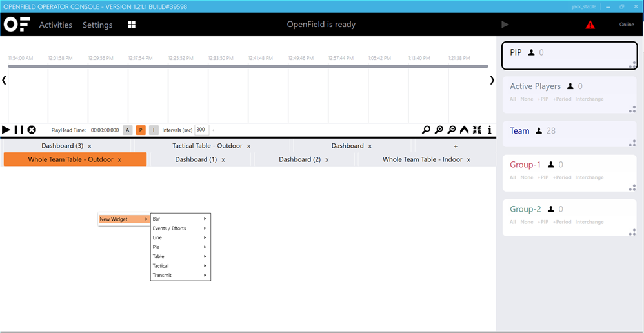This screenshot has height=333, width=644.
Task: Select the Team panel
Action: (570, 134)
